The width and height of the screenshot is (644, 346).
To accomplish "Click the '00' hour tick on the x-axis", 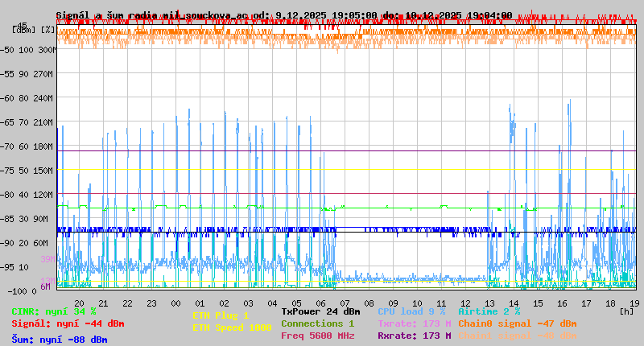I will (x=175, y=303).
